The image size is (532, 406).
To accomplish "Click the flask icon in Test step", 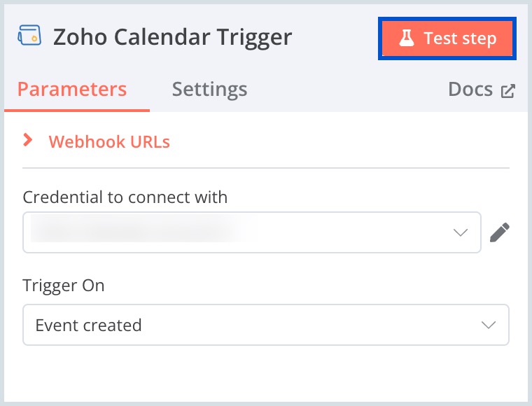I will 407,38.
